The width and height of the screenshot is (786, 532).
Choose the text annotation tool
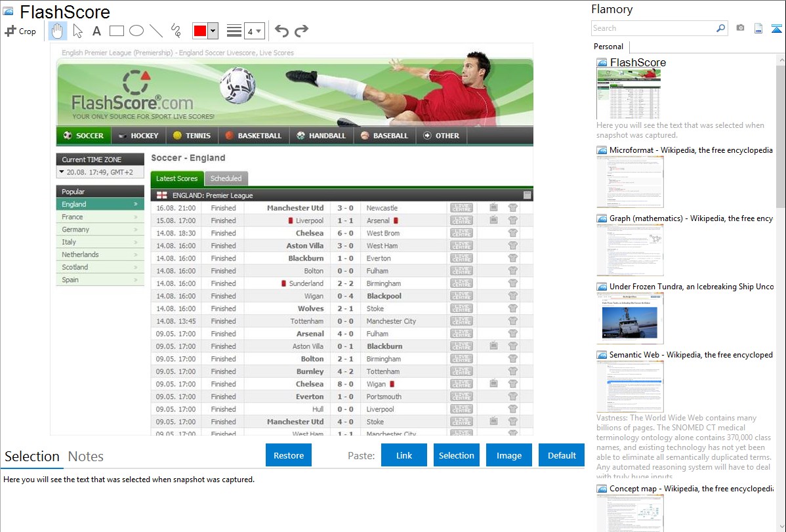click(96, 31)
